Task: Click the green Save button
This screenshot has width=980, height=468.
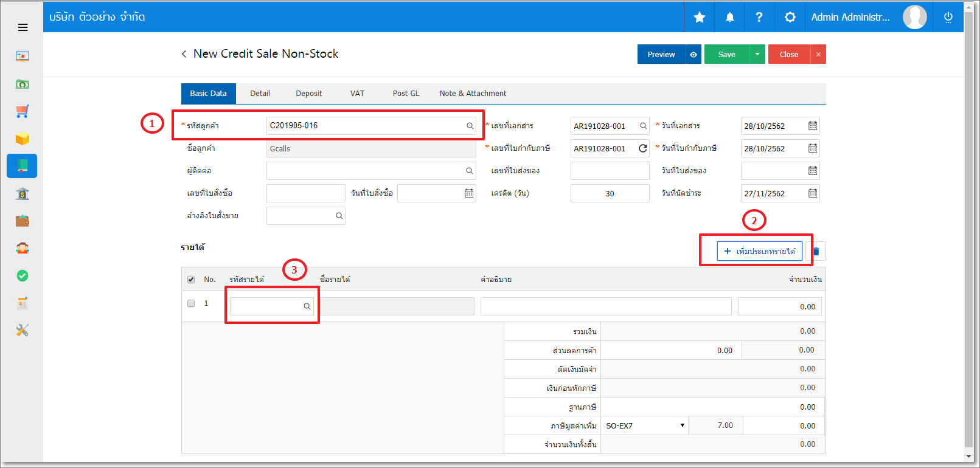Action: (x=727, y=54)
